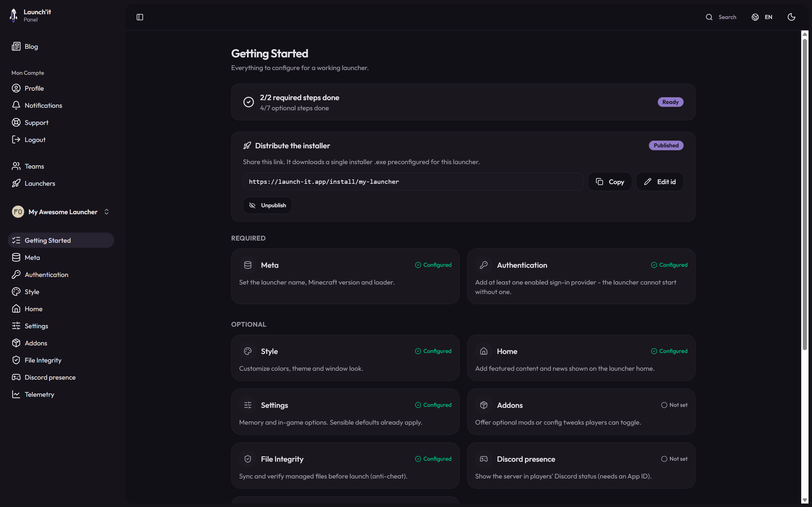
Task: Click the page vertical scrollbar
Action: (805, 195)
